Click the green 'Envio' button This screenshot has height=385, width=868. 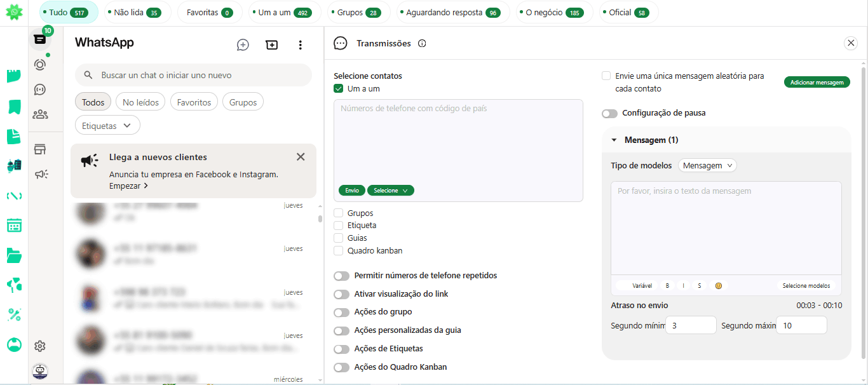click(352, 191)
